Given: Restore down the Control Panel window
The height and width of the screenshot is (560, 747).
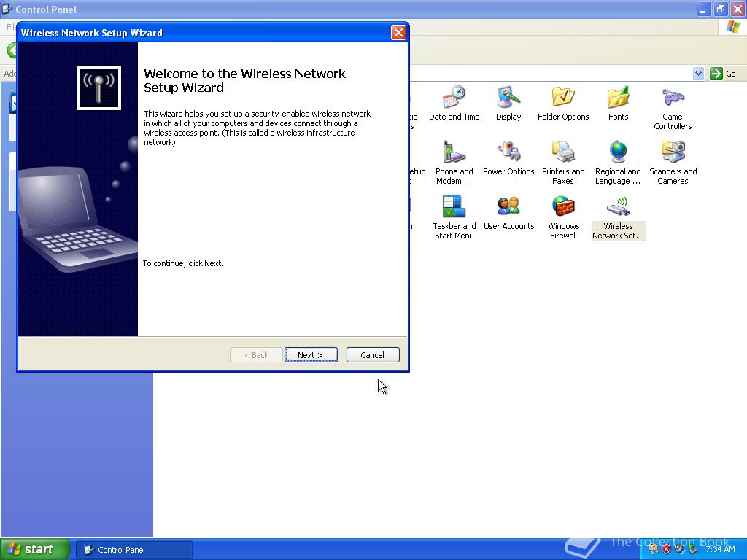Looking at the screenshot, I should pyautogui.click(x=720, y=9).
